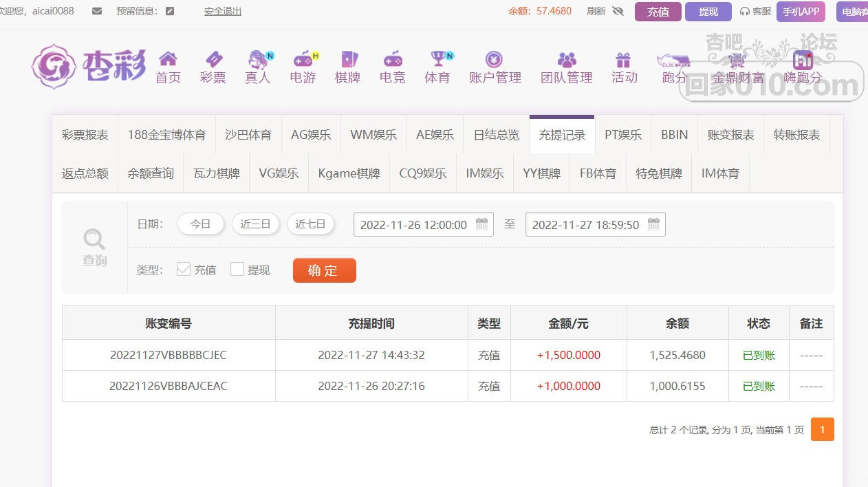This screenshot has width=868, height=487.
Task: Open 跑分 navigation icon
Action: coord(673,60)
